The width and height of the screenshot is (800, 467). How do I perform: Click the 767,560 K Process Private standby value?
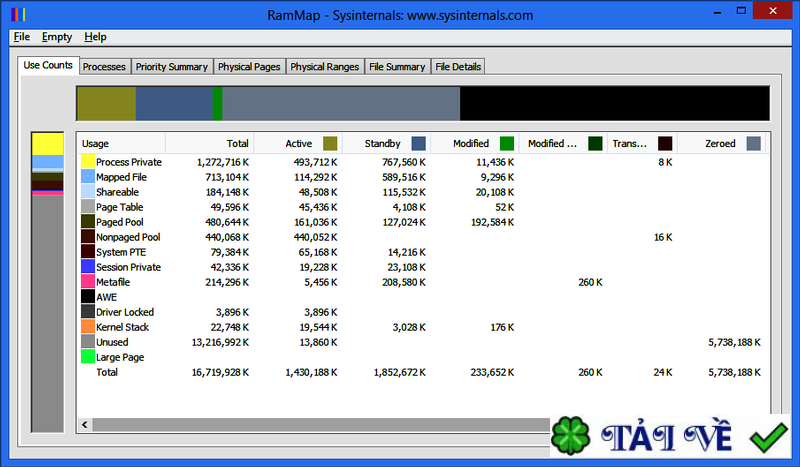404,162
